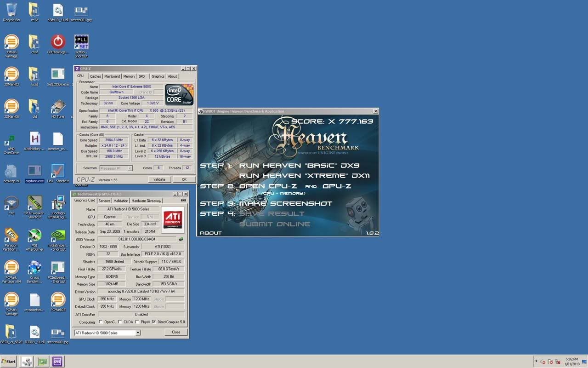Open the Recycle Bin
The image size is (588, 368).
click(x=11, y=10)
